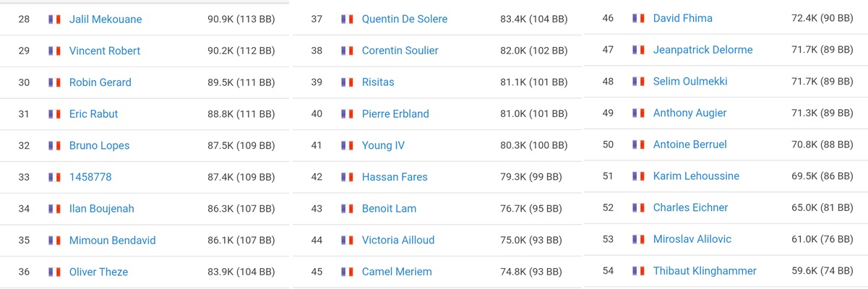The width and height of the screenshot is (868, 289).
Task: Click the flag beside Karim Lehoussine
Action: [x=638, y=176]
